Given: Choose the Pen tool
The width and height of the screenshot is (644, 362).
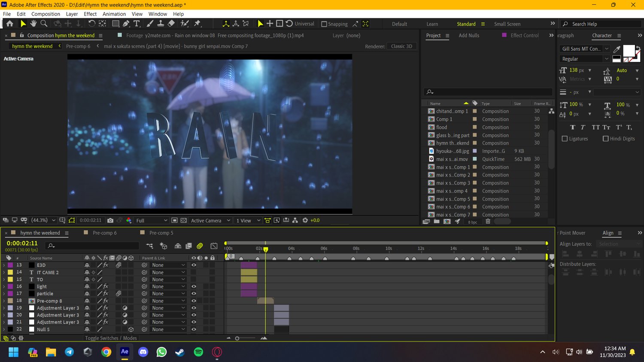Looking at the screenshot, I should click(x=126, y=24).
